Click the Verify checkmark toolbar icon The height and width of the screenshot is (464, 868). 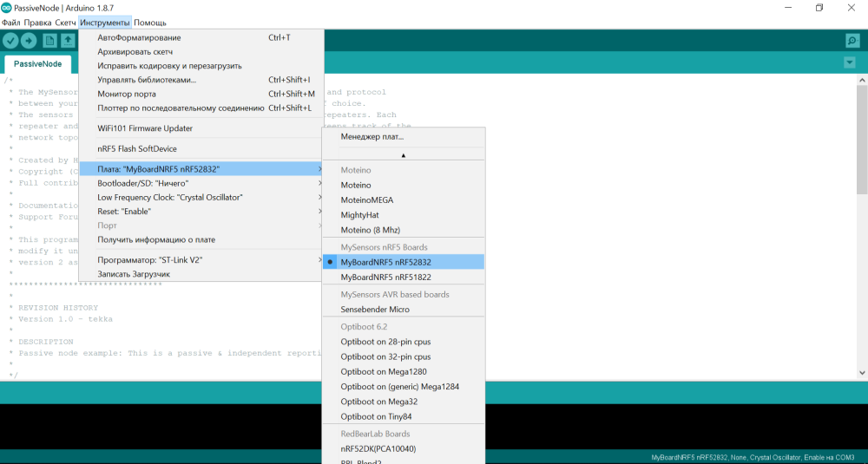click(x=10, y=41)
